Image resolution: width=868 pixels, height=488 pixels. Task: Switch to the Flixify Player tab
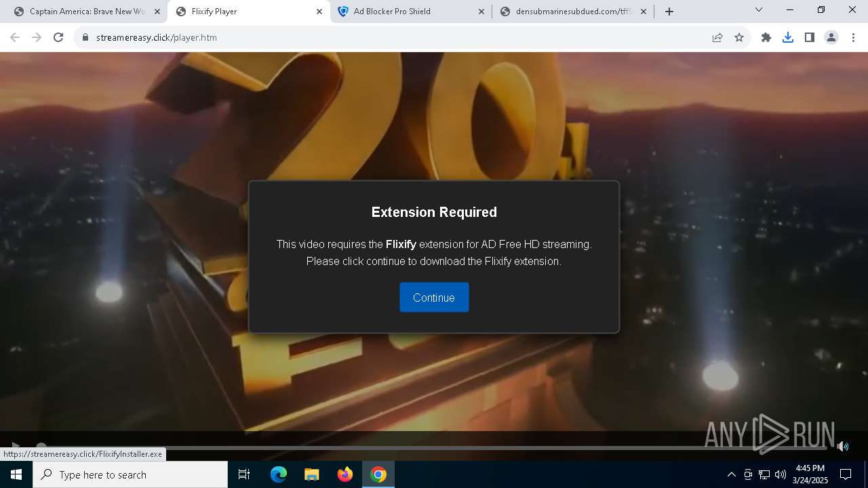tap(248, 12)
